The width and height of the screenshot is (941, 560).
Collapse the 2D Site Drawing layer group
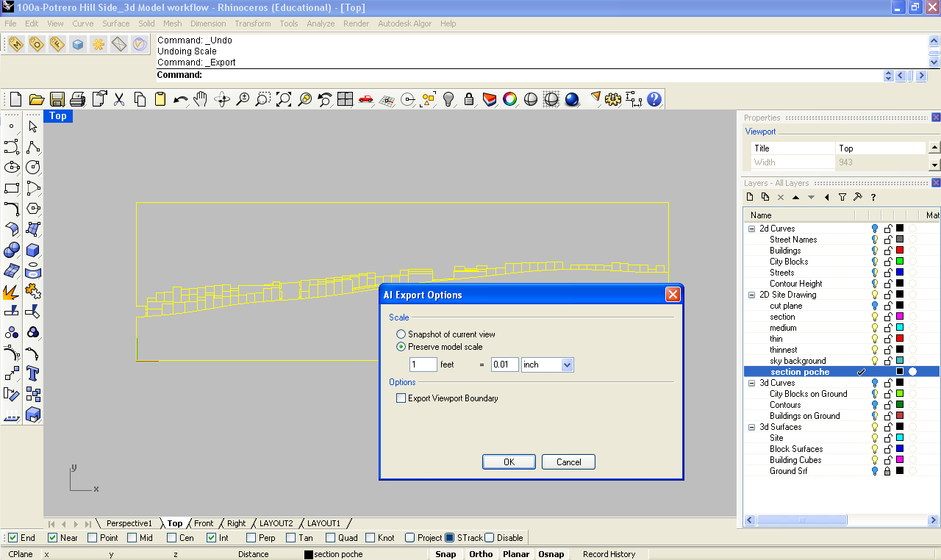pos(752,295)
